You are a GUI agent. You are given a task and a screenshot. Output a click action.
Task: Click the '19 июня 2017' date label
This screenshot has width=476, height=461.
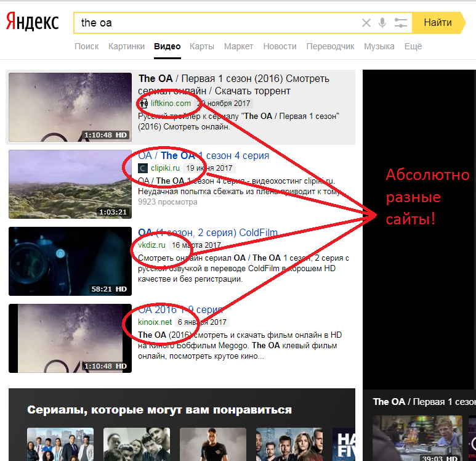[209, 168]
